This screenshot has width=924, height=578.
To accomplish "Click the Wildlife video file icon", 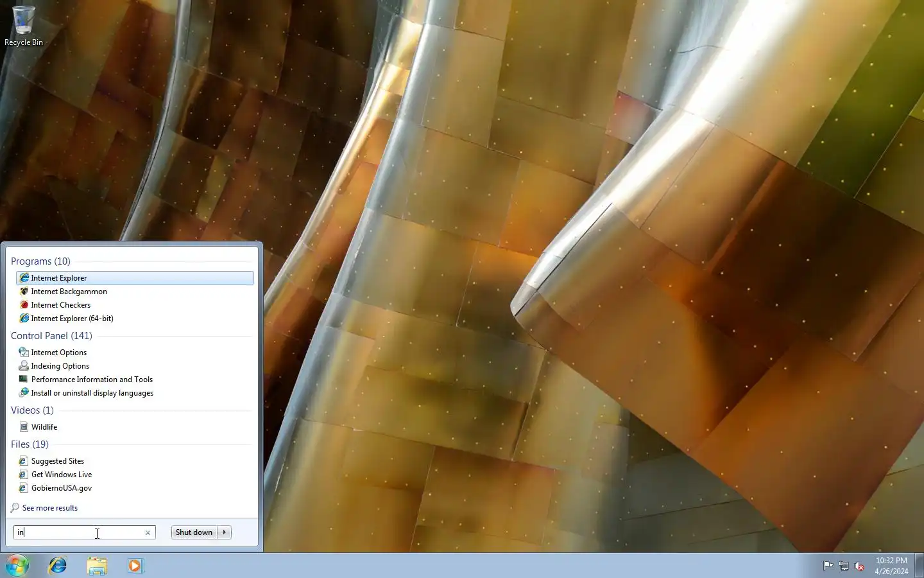I will [x=24, y=427].
